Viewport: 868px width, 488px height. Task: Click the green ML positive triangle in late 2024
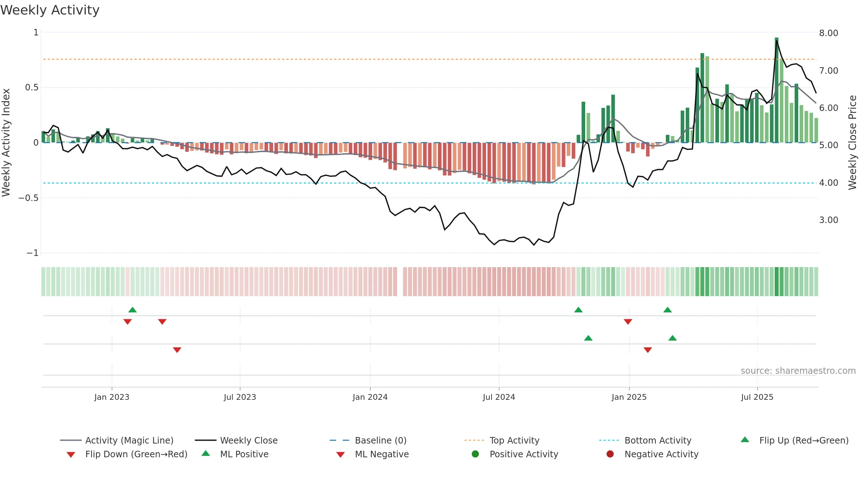point(588,338)
